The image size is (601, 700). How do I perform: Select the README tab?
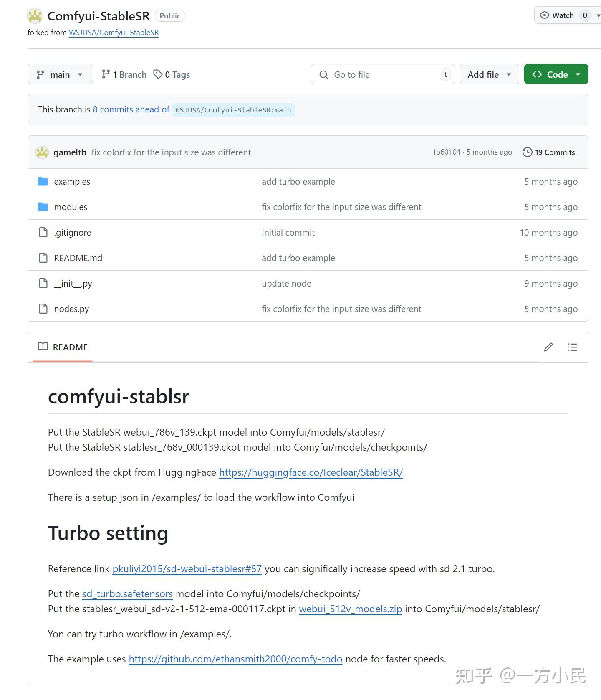click(x=63, y=347)
